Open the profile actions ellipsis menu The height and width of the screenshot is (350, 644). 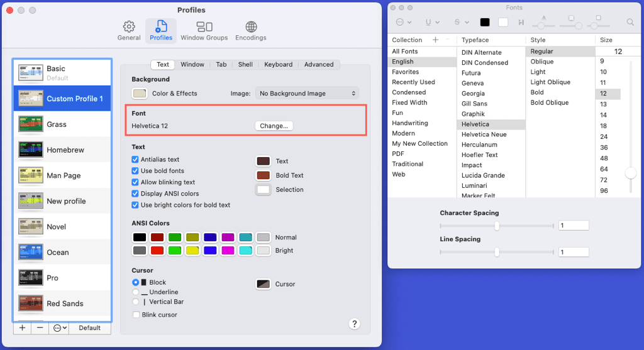click(60, 328)
